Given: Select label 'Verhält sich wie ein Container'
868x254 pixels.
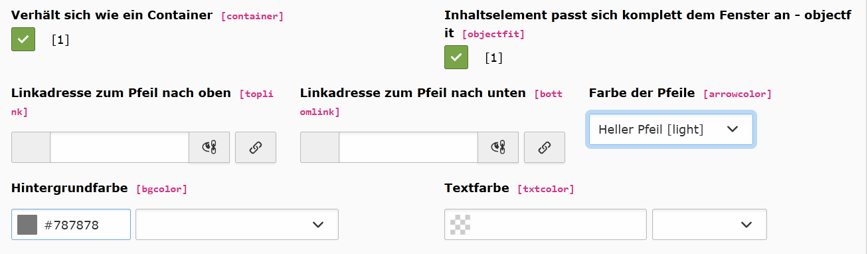Looking at the screenshot, I should point(112,15).
